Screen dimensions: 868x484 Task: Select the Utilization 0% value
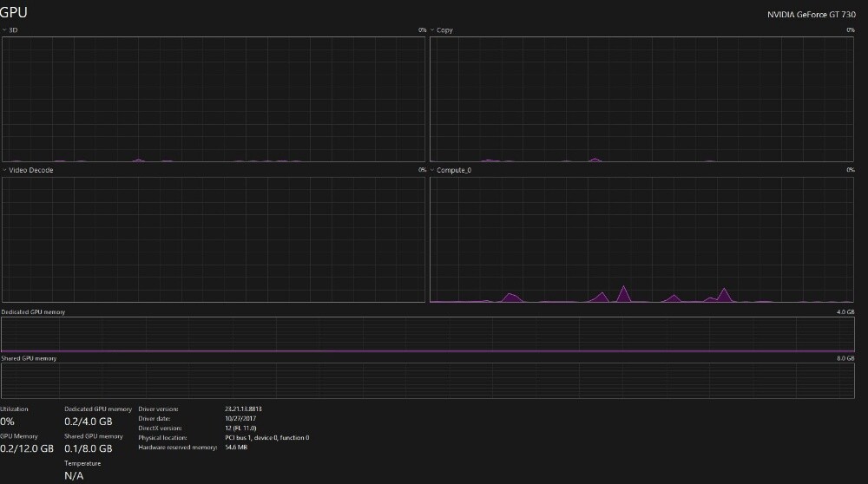7,422
